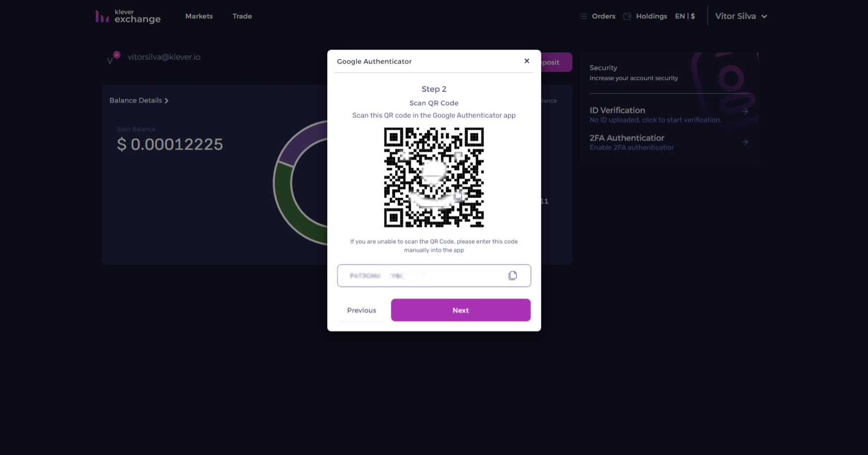
Task: Click the Next button
Action: pyautogui.click(x=460, y=310)
